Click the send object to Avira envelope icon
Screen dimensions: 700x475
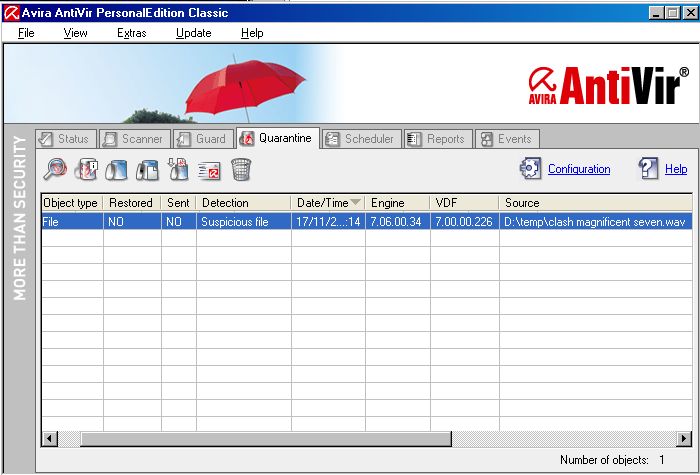[x=209, y=170]
